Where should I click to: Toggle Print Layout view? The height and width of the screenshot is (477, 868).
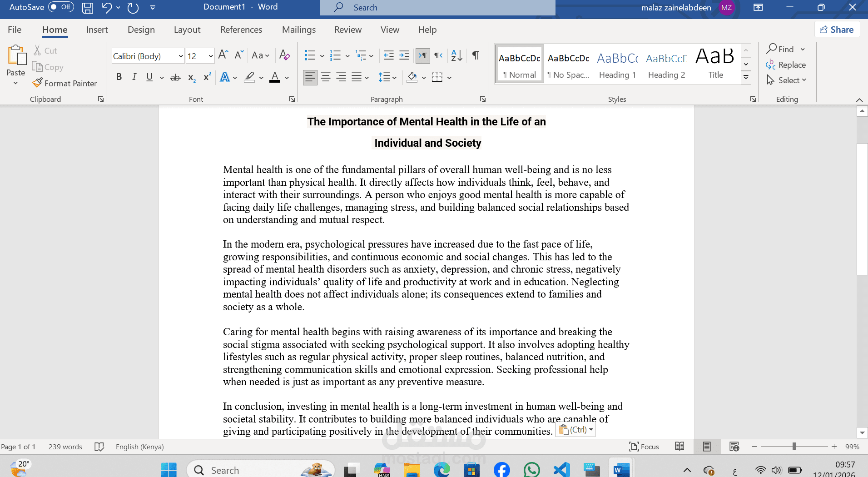(x=707, y=447)
